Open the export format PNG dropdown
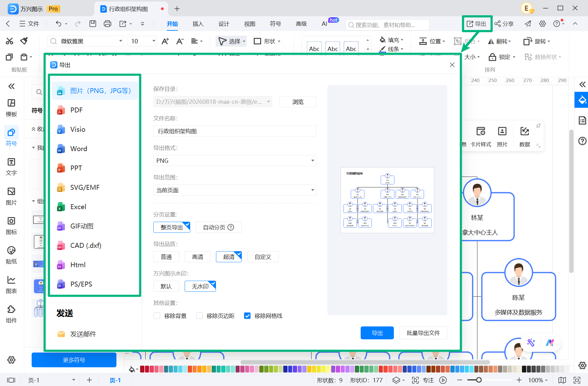Screen dimensions: 588x386 (x=235, y=161)
